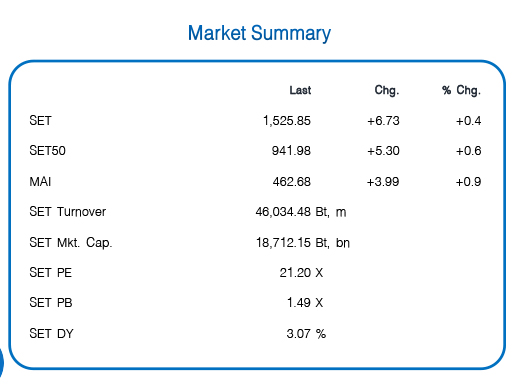Click the Chg. column header

pyautogui.click(x=387, y=90)
